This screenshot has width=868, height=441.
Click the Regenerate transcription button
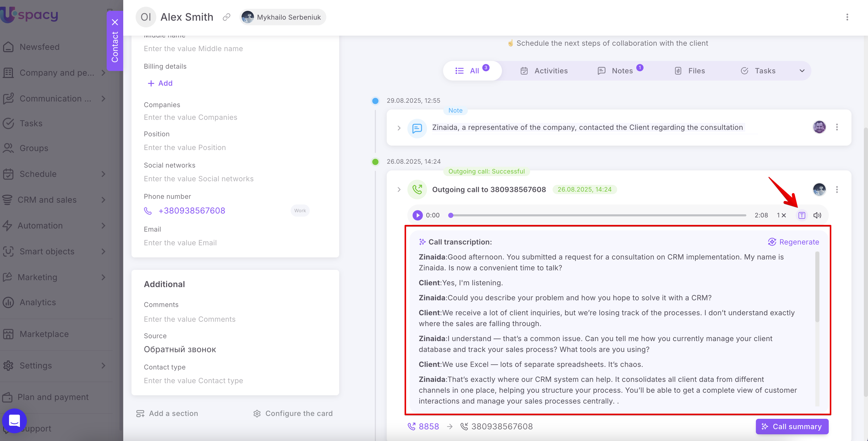coord(794,242)
